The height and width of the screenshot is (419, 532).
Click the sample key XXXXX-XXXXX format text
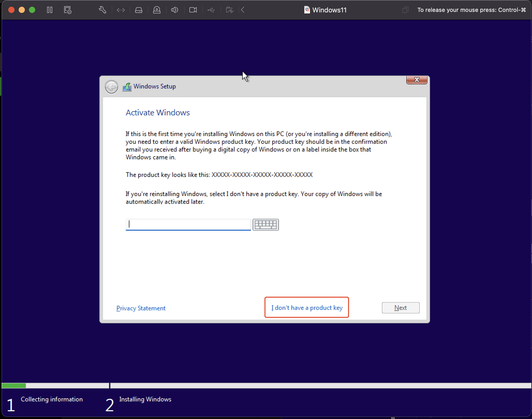(262, 175)
